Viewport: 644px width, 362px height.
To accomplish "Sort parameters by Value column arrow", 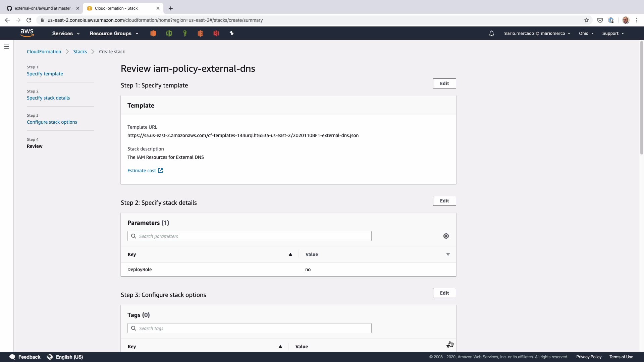I will pos(448,254).
